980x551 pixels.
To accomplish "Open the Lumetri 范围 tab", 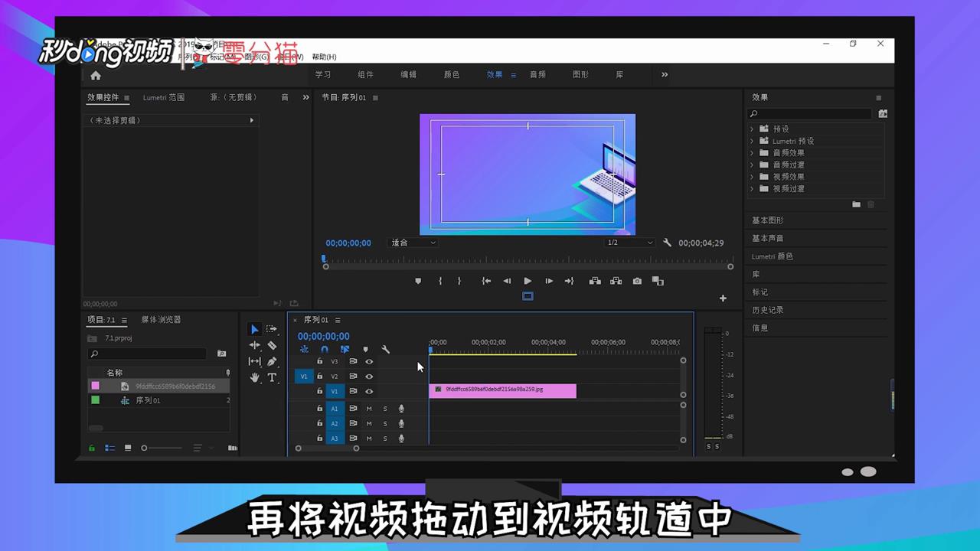I will (x=164, y=97).
